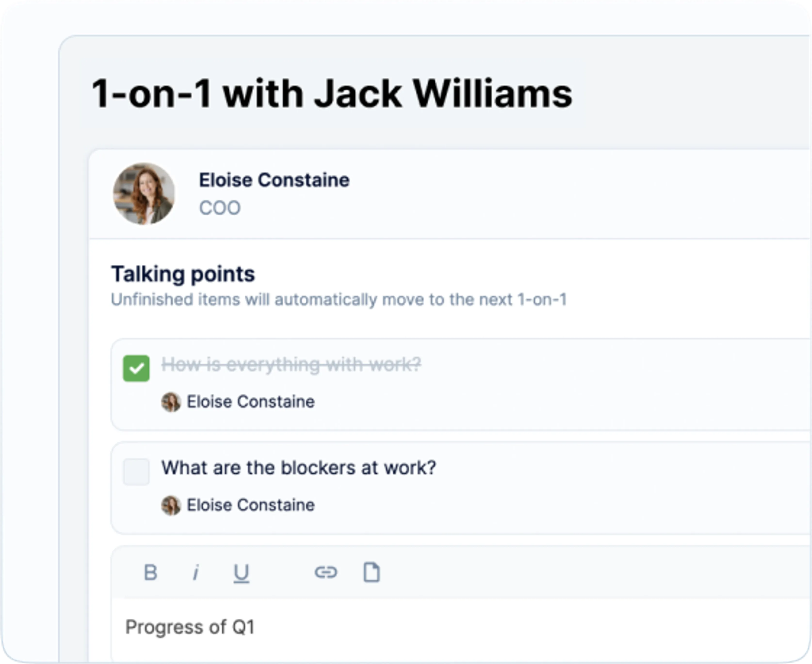Click the "Talking points" heading
Screen dimensions: 812x664
click(183, 274)
